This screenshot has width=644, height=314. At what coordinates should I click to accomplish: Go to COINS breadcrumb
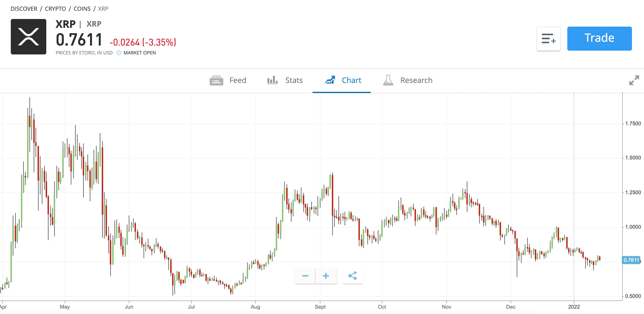82,9
